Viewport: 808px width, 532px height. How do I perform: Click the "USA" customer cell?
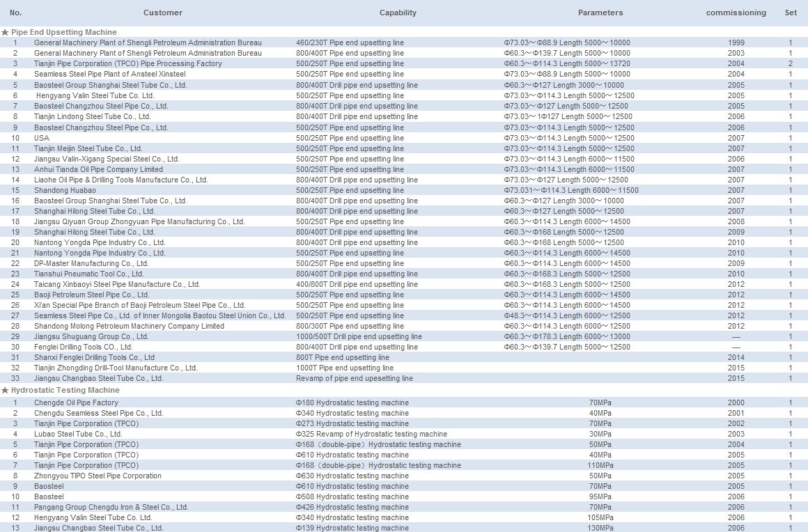[42, 138]
